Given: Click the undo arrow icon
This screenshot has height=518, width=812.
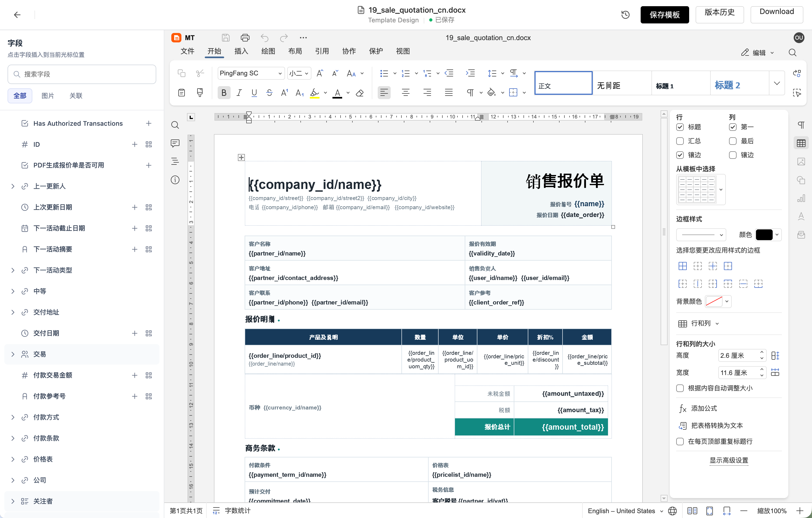Looking at the screenshot, I should [264, 37].
